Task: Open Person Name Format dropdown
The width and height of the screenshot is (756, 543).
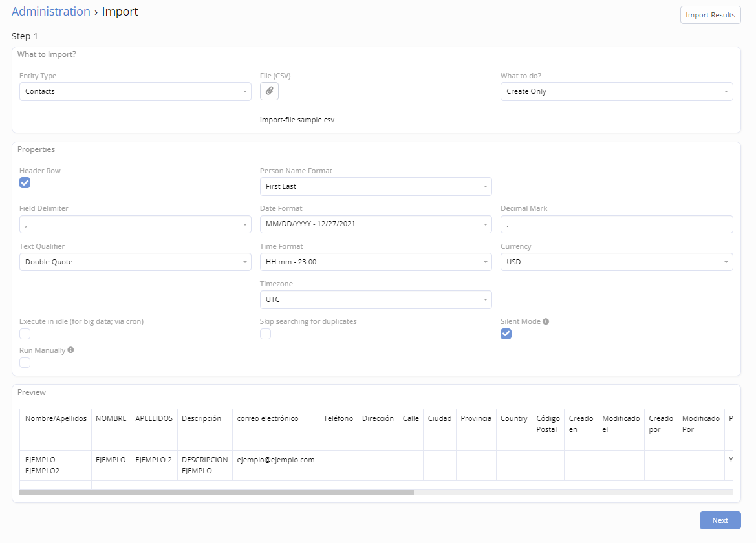Action: [x=376, y=187]
